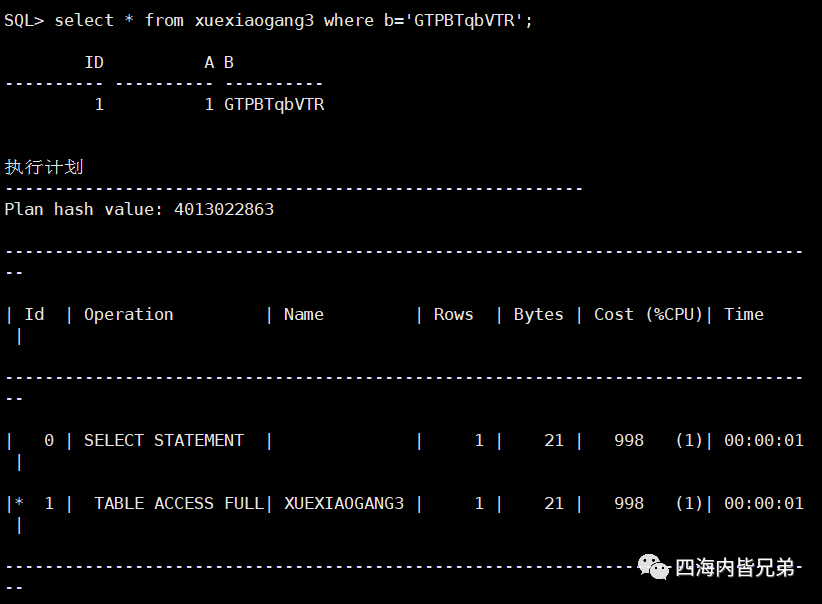Screen dimensions: 822x604
Task: Click the TABLE ACCESS FULL operation
Action: tap(179, 503)
